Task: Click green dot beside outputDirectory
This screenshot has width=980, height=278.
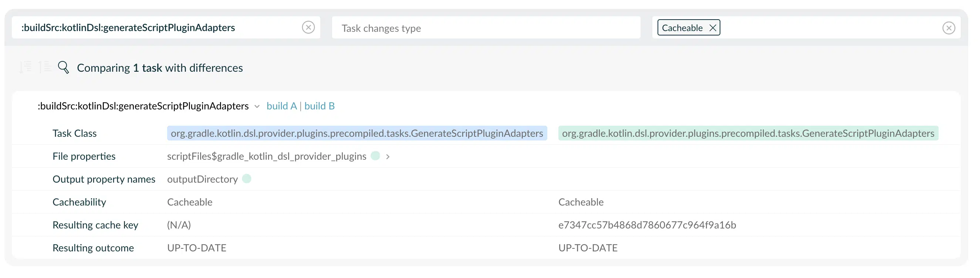Action: (x=247, y=178)
